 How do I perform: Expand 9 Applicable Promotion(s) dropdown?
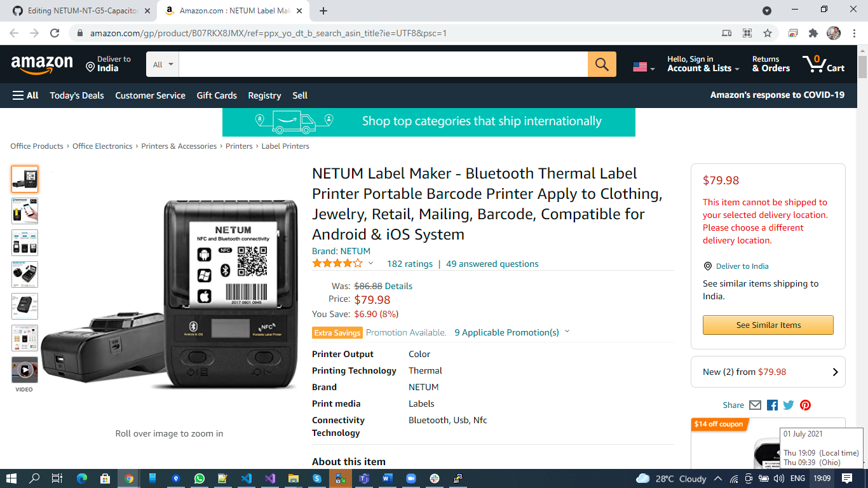(512, 332)
